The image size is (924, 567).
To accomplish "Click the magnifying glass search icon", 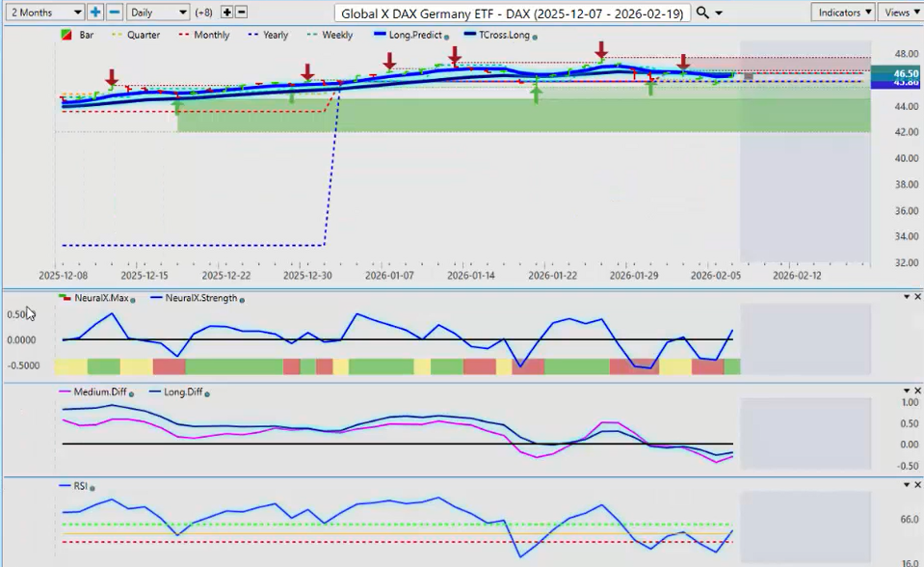I will pos(702,13).
